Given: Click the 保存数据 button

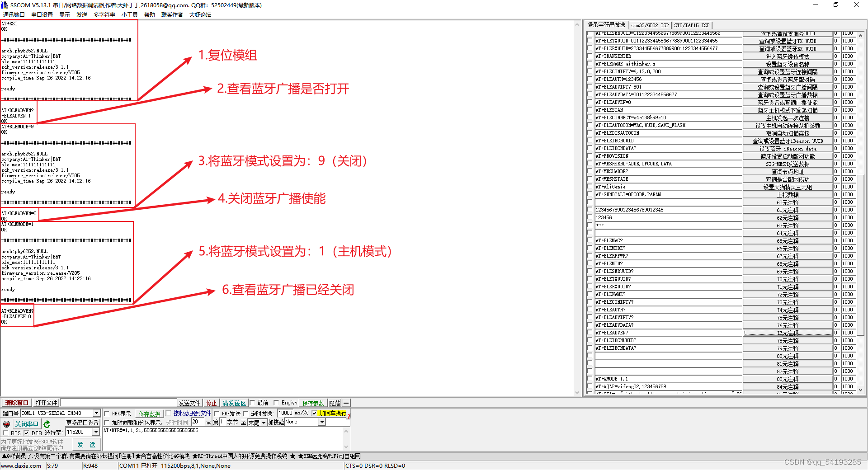Looking at the screenshot, I should (150, 414).
